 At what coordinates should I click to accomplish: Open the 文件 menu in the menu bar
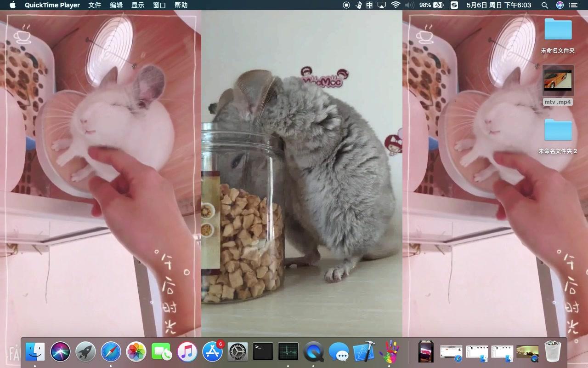(95, 5)
